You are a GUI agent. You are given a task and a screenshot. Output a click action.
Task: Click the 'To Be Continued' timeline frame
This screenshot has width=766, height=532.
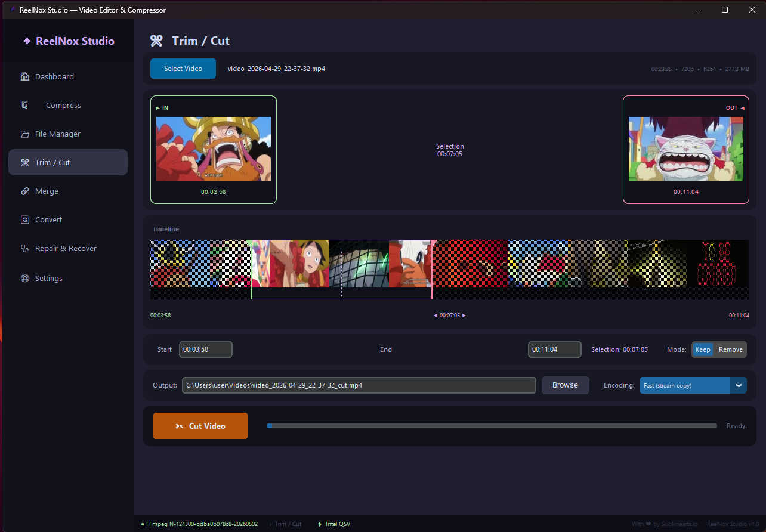(x=718, y=264)
